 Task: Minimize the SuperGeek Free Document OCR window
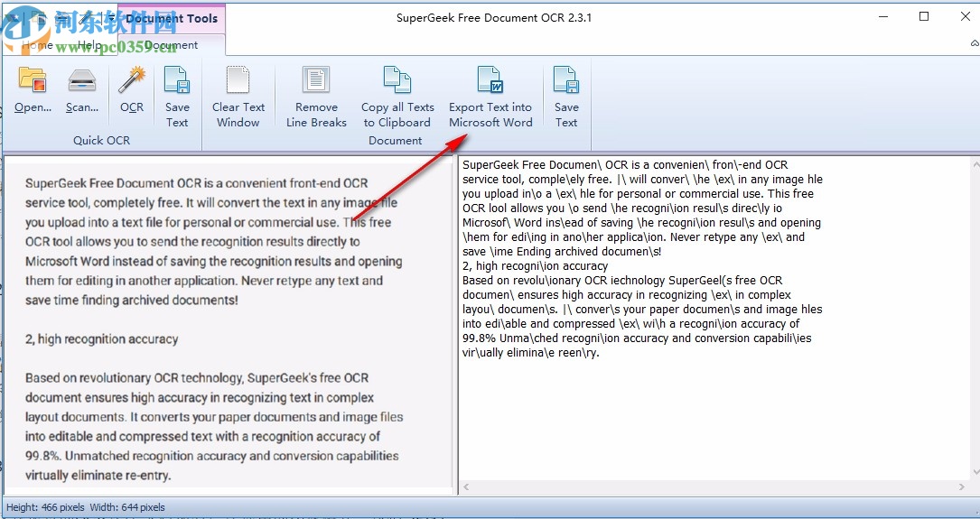[883, 17]
